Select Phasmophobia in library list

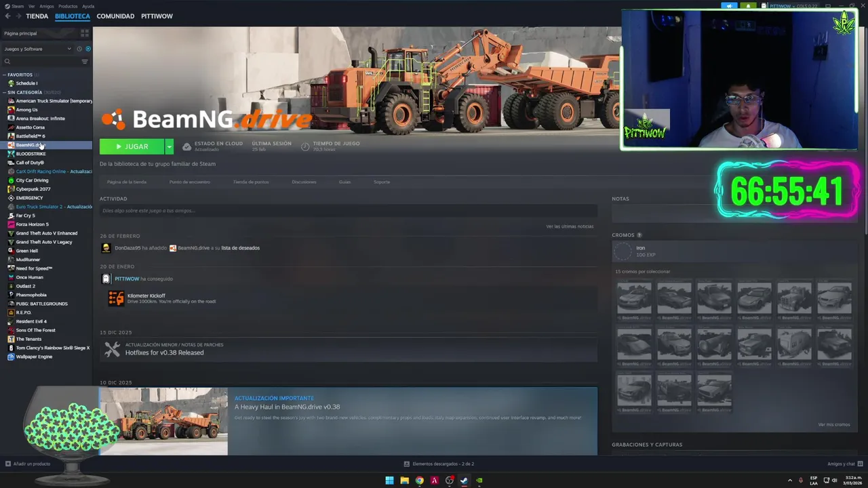tap(31, 295)
